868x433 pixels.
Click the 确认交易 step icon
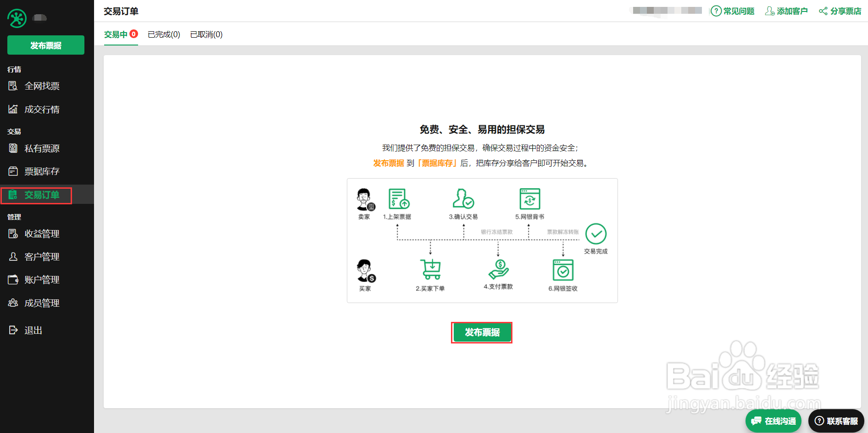pos(463,199)
